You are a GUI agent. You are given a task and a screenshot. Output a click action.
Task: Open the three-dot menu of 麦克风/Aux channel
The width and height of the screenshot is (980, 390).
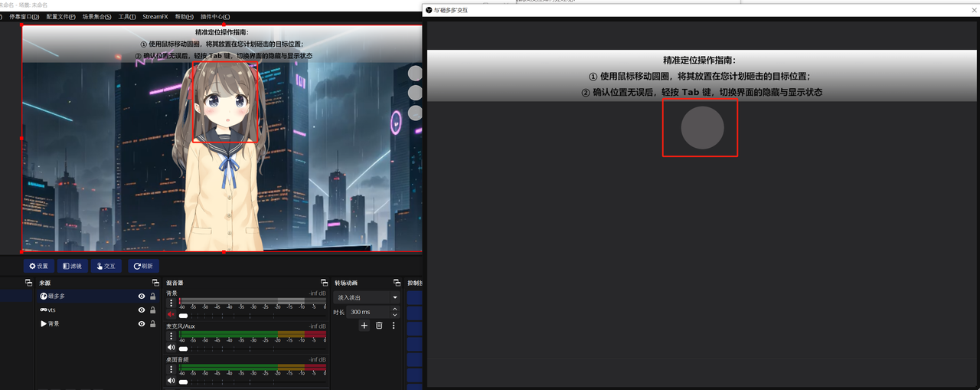tap(171, 336)
